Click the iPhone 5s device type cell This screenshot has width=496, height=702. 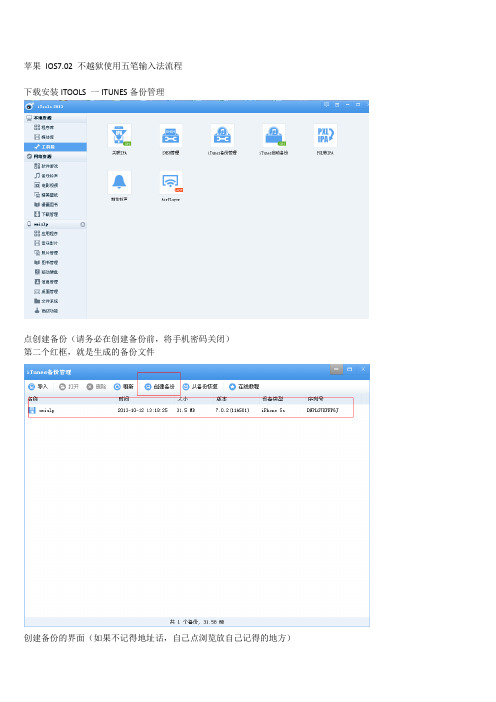273,410
